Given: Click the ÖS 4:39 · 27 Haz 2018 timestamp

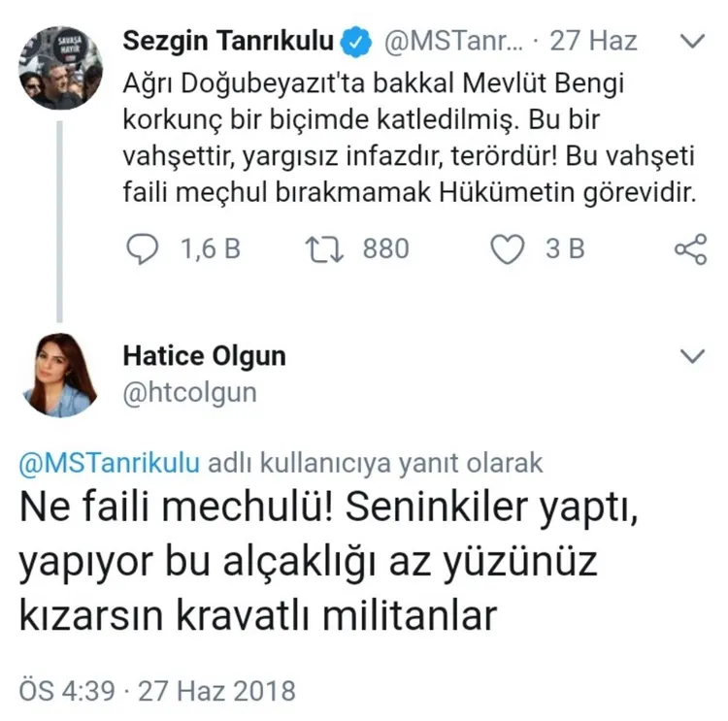Looking at the screenshot, I should (156, 691).
